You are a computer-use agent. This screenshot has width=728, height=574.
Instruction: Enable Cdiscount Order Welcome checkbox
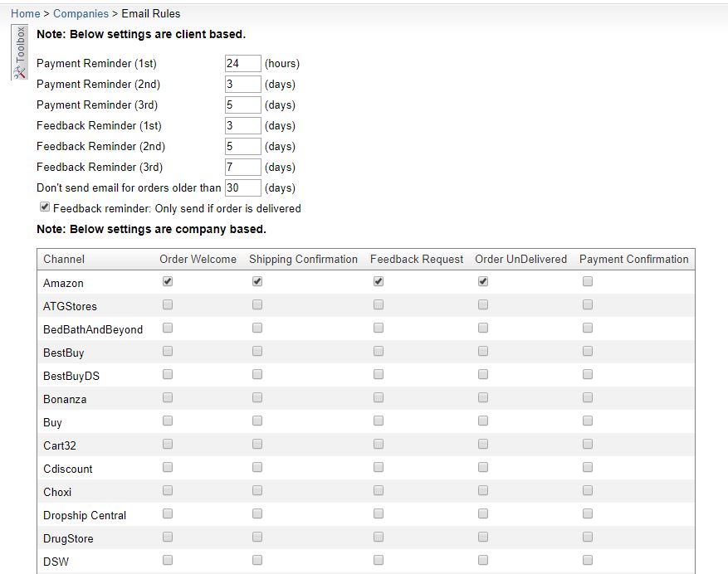[x=168, y=467]
